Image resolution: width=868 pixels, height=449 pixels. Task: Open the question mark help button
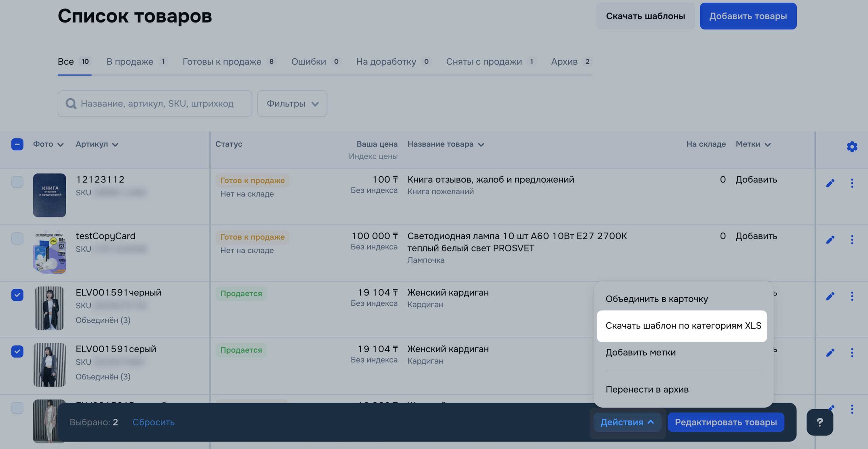pyautogui.click(x=819, y=422)
